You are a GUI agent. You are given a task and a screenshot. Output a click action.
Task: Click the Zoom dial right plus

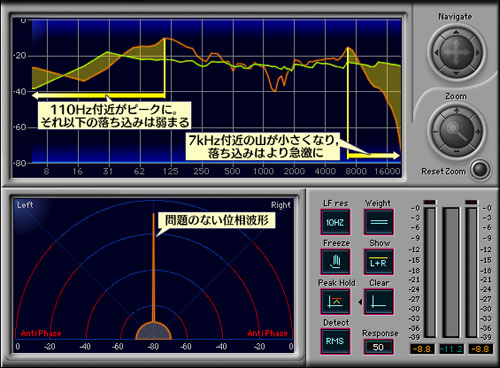click(478, 131)
